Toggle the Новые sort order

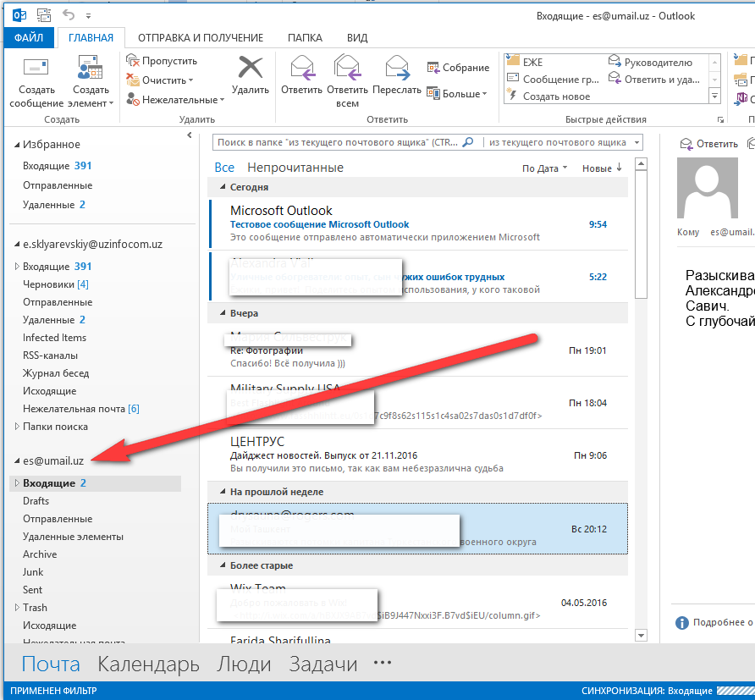(602, 168)
